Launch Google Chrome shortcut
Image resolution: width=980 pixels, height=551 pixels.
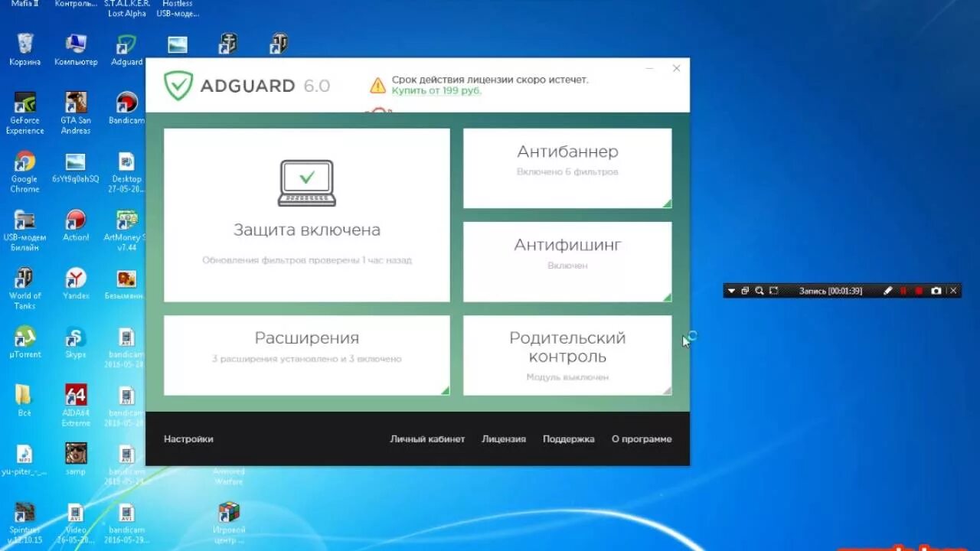pyautogui.click(x=25, y=171)
